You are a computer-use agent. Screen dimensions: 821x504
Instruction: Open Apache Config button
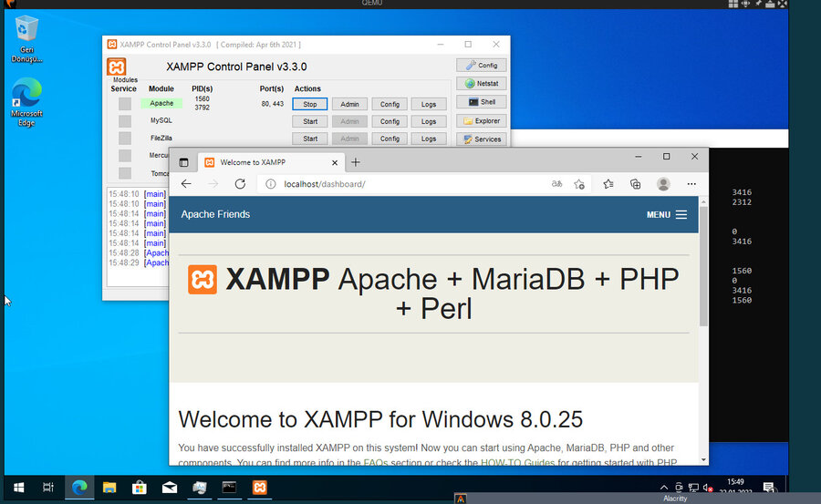(390, 104)
